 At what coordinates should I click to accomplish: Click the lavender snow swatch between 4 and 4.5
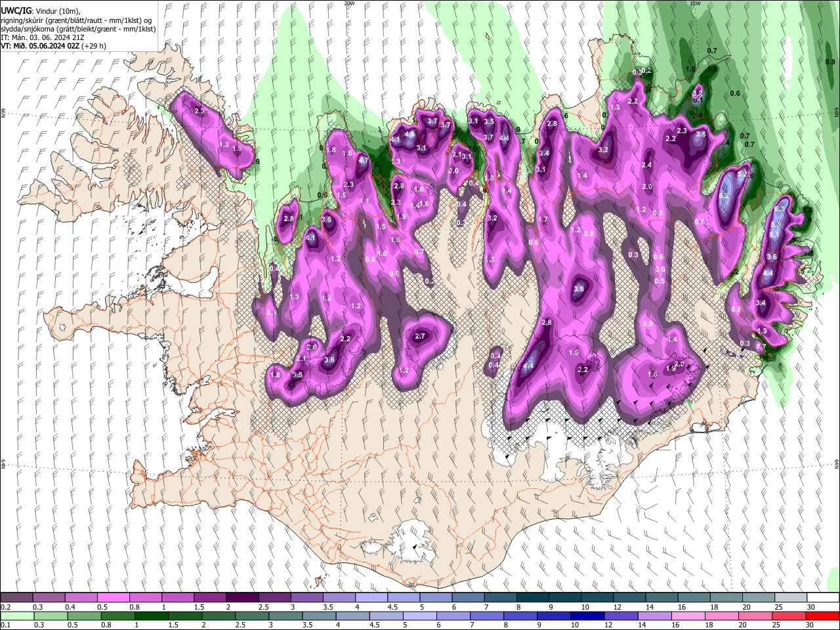(x=371, y=598)
